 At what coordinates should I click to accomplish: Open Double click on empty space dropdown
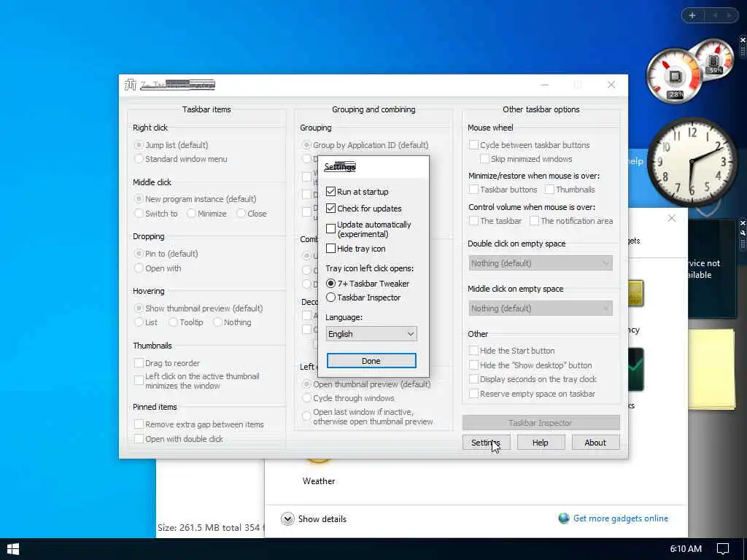(541, 263)
